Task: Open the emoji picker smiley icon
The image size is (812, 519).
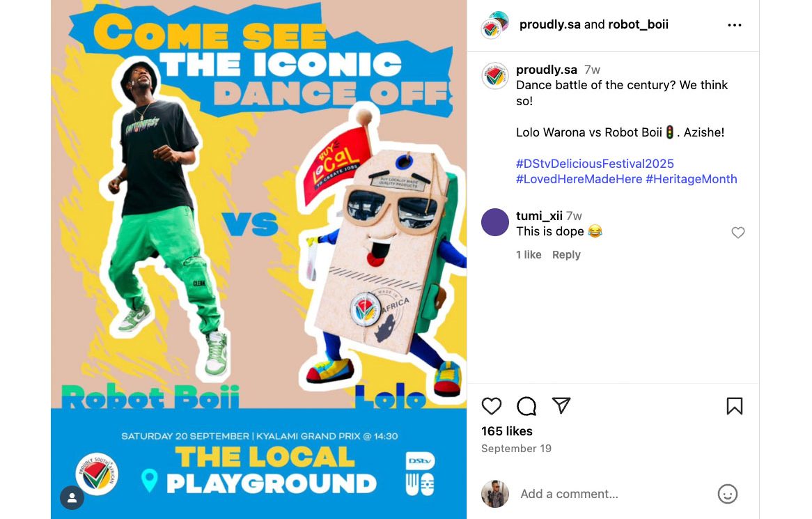Action: click(728, 494)
